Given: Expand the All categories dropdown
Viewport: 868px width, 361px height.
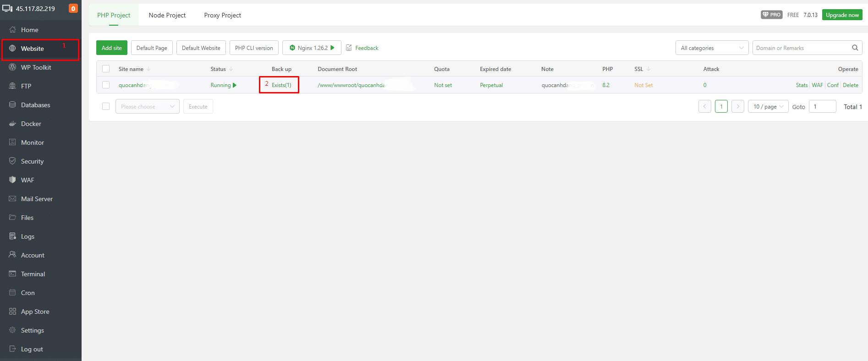Looking at the screenshot, I should tap(711, 48).
